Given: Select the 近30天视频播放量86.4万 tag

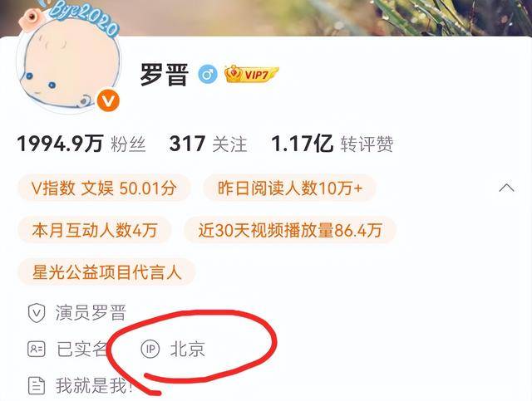Looking at the screenshot, I should pos(290,230).
